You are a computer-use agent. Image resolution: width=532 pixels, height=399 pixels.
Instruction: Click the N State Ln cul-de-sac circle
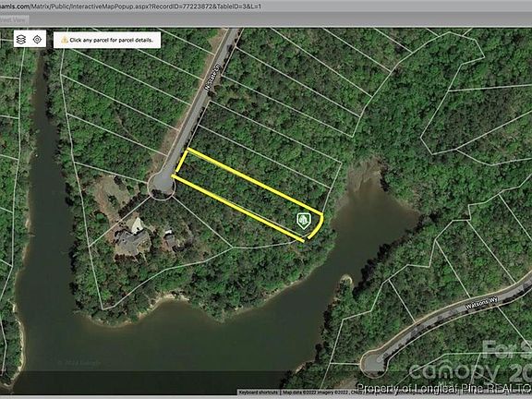click(162, 186)
